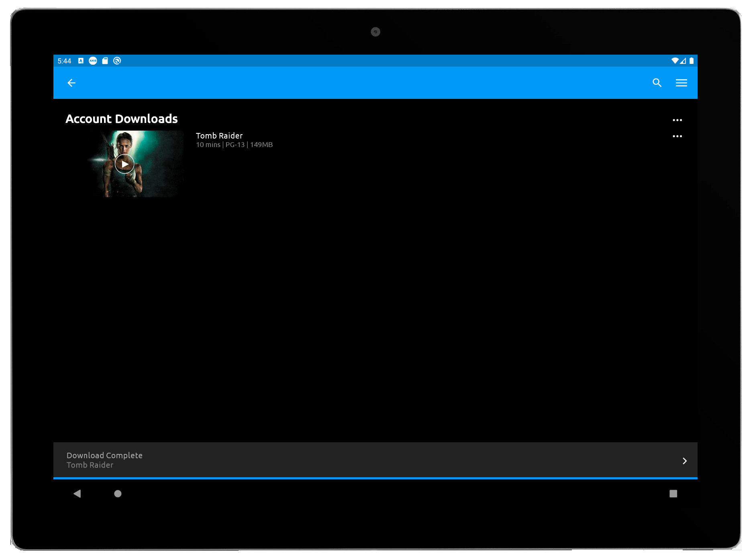Screen dimensions: 755x560
Task: Play the Tomb Raider download
Action: (x=124, y=164)
